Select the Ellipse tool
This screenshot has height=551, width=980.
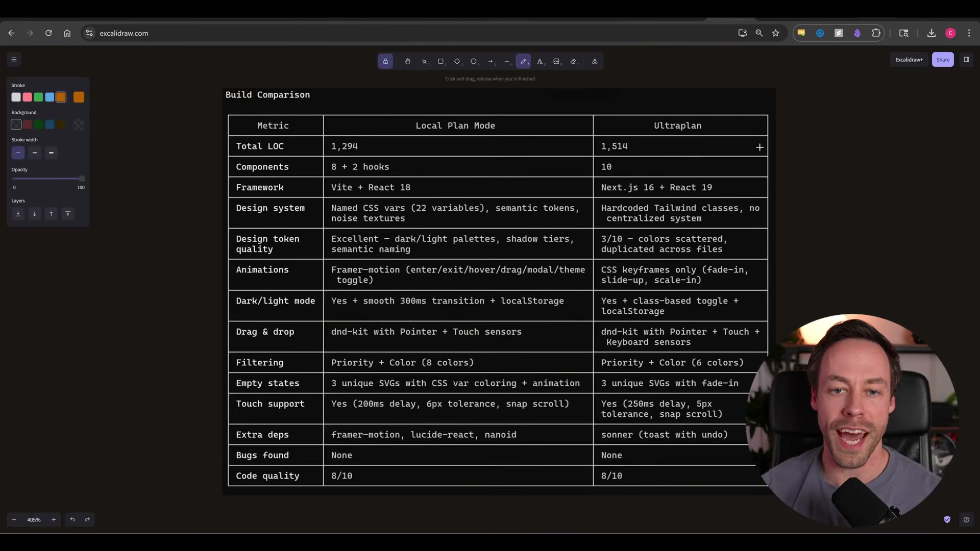coord(474,61)
